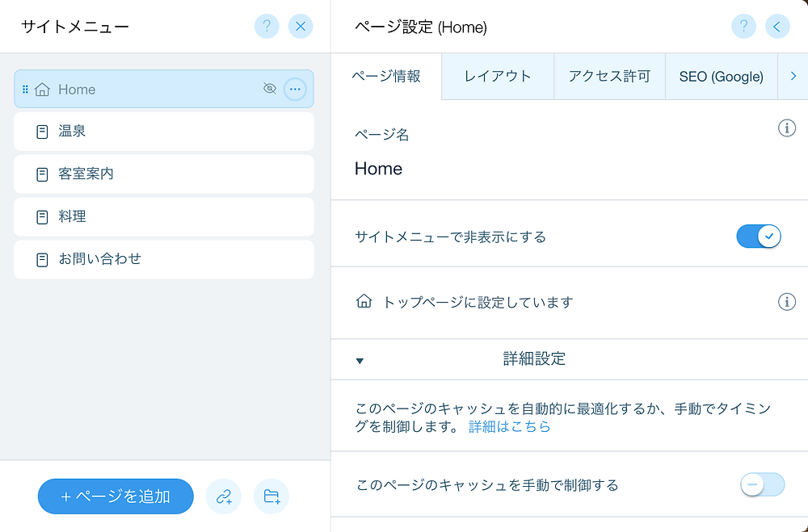Switch to the SEO (Google) tab

[722, 76]
